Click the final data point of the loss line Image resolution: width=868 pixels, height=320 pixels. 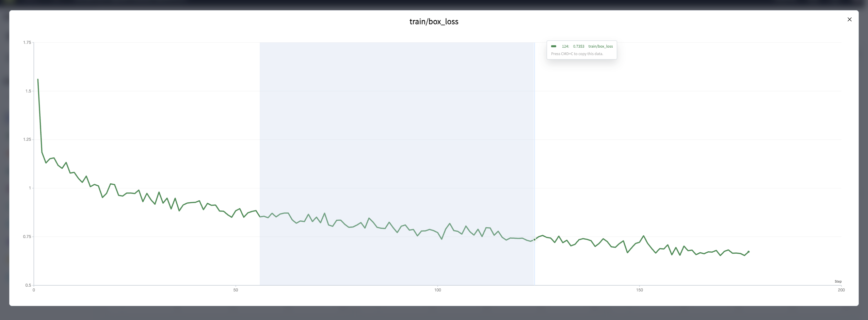pyautogui.click(x=748, y=252)
